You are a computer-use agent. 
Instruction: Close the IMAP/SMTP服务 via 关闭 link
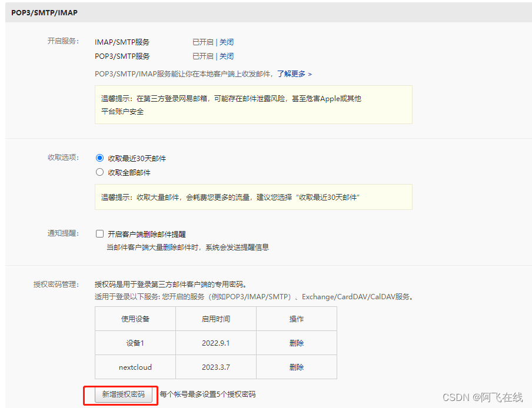[x=227, y=42]
